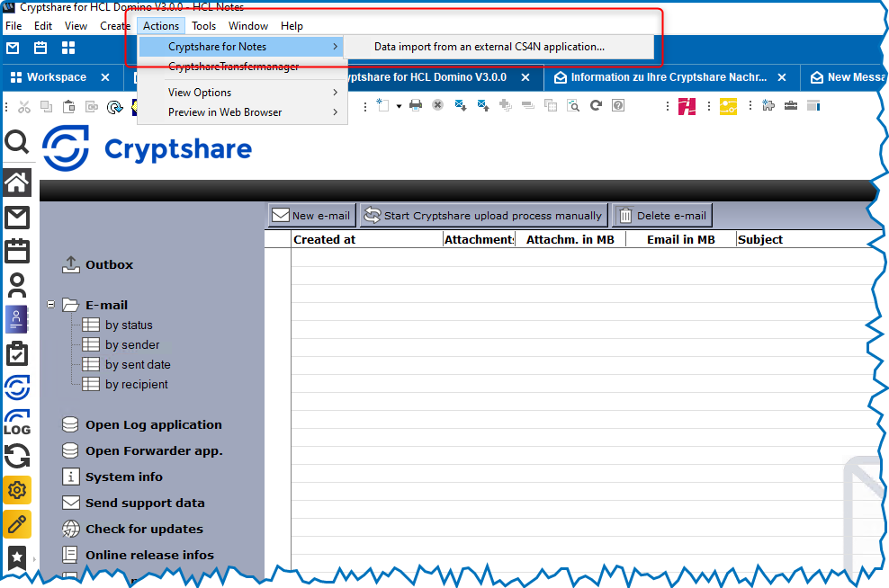Click the printer icon in toolbar
Screen dimensions: 889x588
pos(416,106)
